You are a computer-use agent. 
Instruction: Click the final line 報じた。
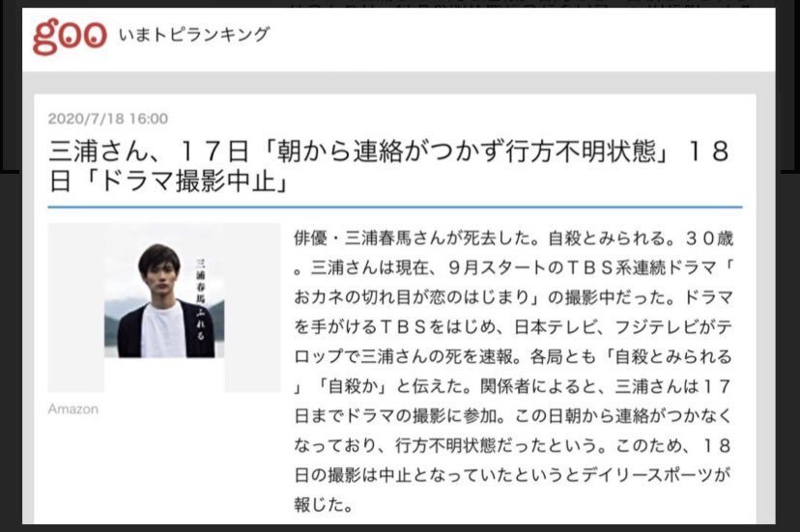[324, 504]
